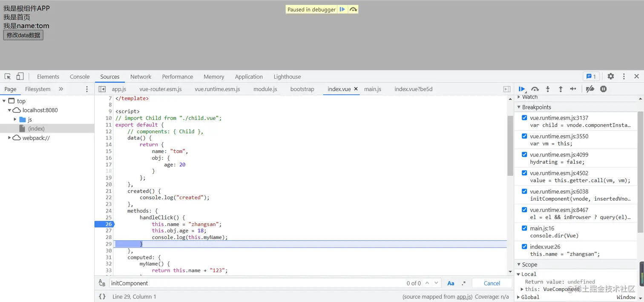Open the Lighthouse panel tab

tap(287, 77)
